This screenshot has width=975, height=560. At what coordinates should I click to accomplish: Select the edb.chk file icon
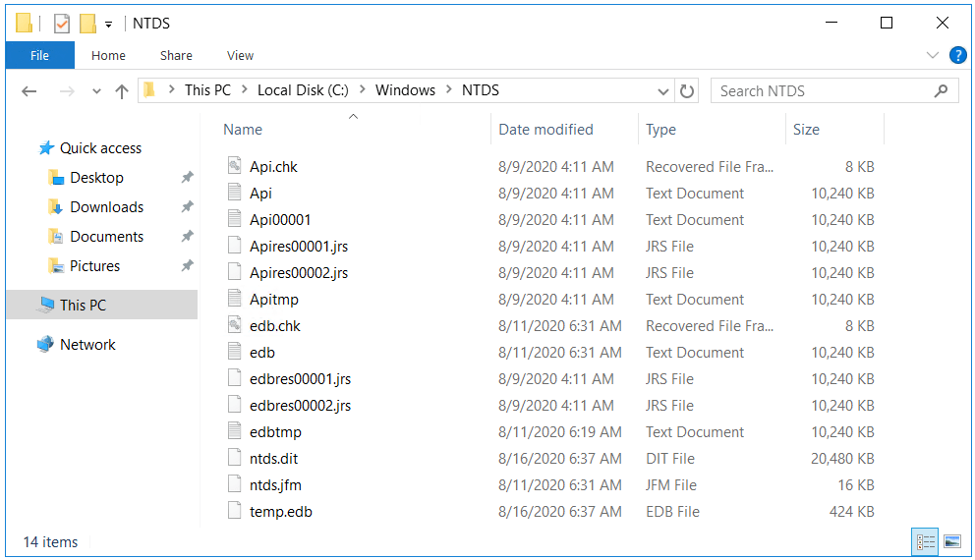235,325
